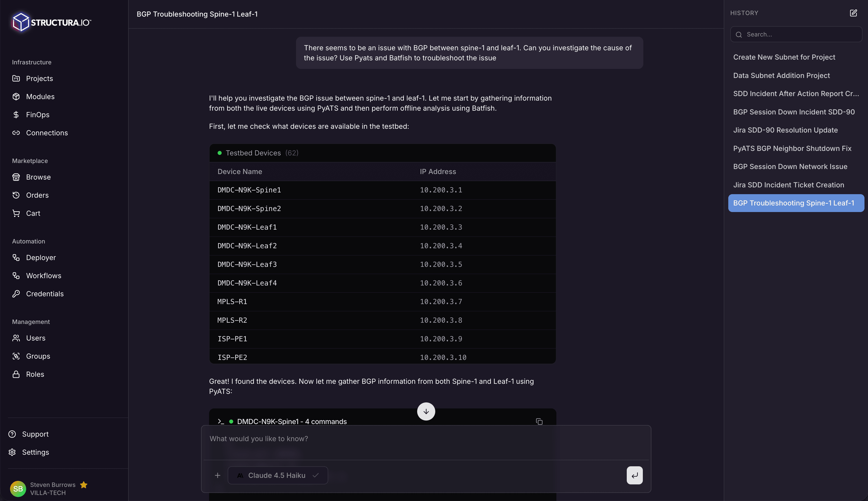Viewport: 868px width, 501px height.
Task: Open the Marketplace Browse section
Action: click(x=38, y=177)
